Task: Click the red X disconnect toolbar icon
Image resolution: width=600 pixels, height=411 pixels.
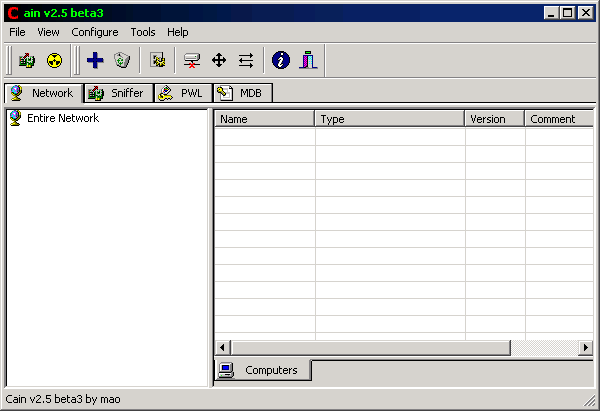Action: (x=192, y=61)
